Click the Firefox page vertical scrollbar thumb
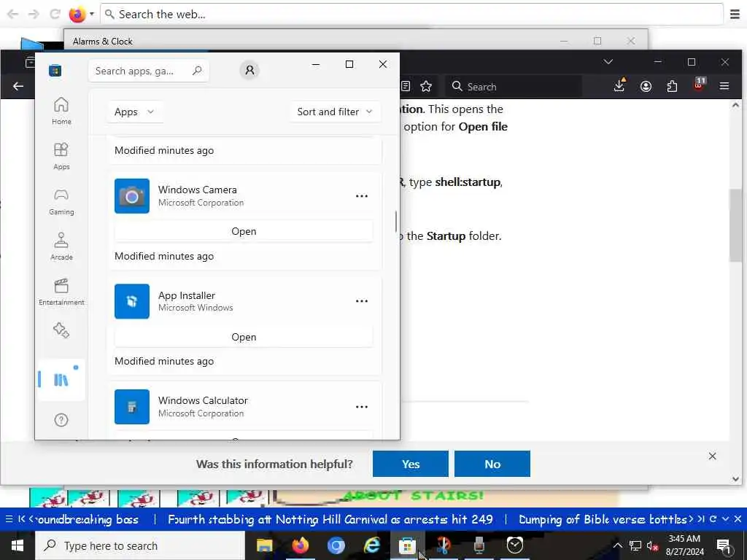This screenshot has width=747, height=560. point(735,225)
